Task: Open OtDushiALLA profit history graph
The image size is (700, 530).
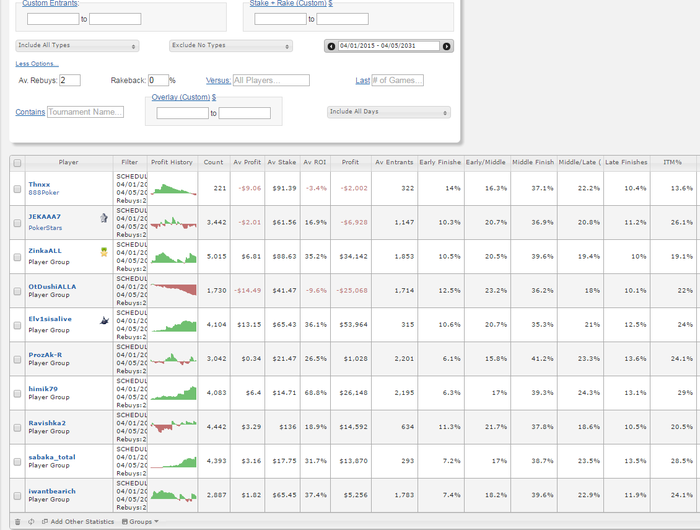Action: pos(173,290)
